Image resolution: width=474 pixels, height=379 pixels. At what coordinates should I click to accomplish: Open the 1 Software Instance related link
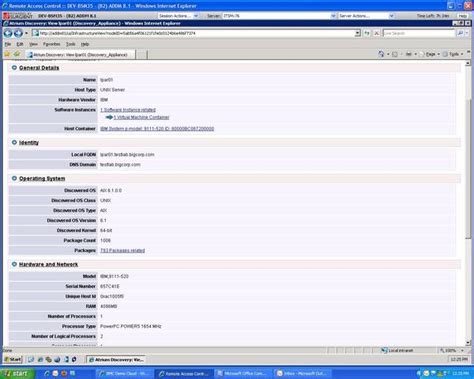(128, 110)
